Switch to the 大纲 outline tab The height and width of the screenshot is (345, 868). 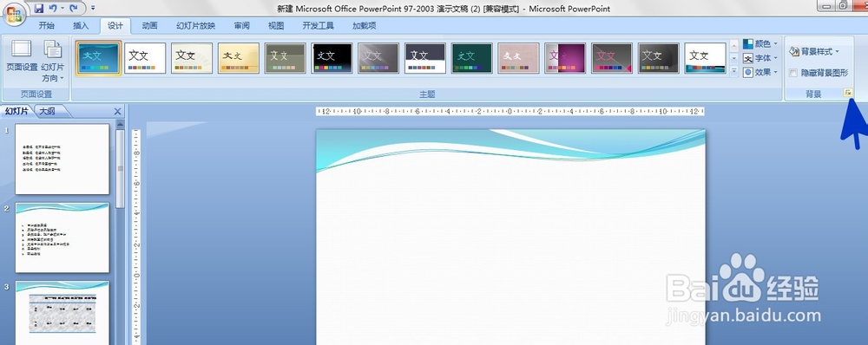click(x=48, y=111)
